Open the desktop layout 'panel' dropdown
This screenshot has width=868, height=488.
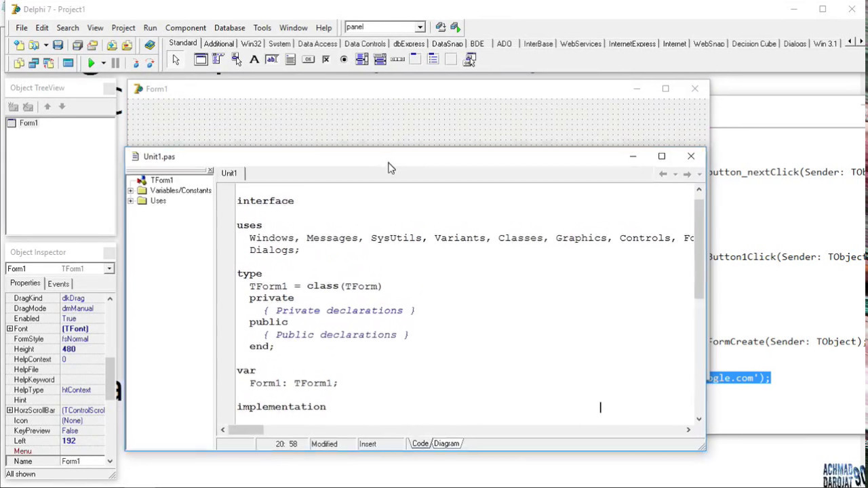tap(420, 27)
